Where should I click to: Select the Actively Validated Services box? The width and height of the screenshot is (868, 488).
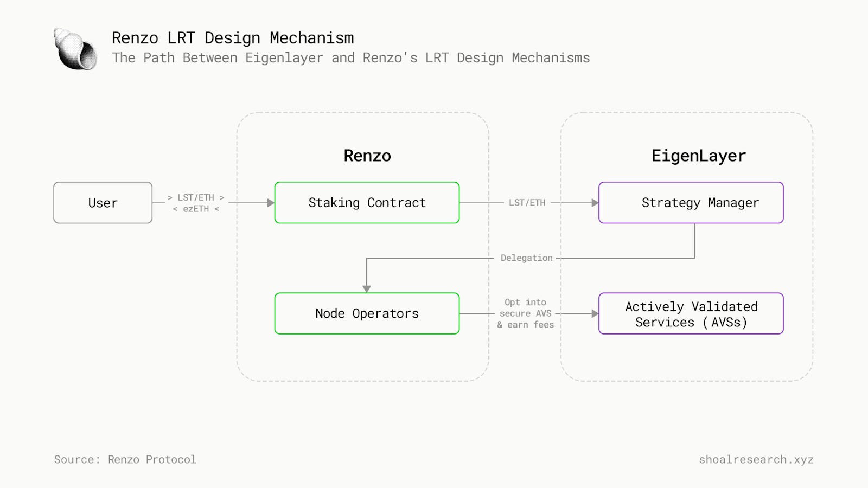(x=691, y=313)
